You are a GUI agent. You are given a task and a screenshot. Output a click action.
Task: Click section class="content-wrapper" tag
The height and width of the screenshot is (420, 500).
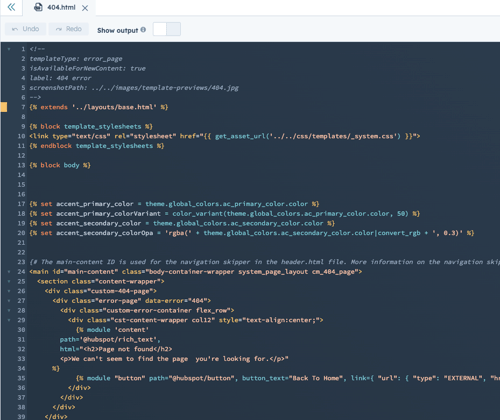pyautogui.click(x=101, y=281)
